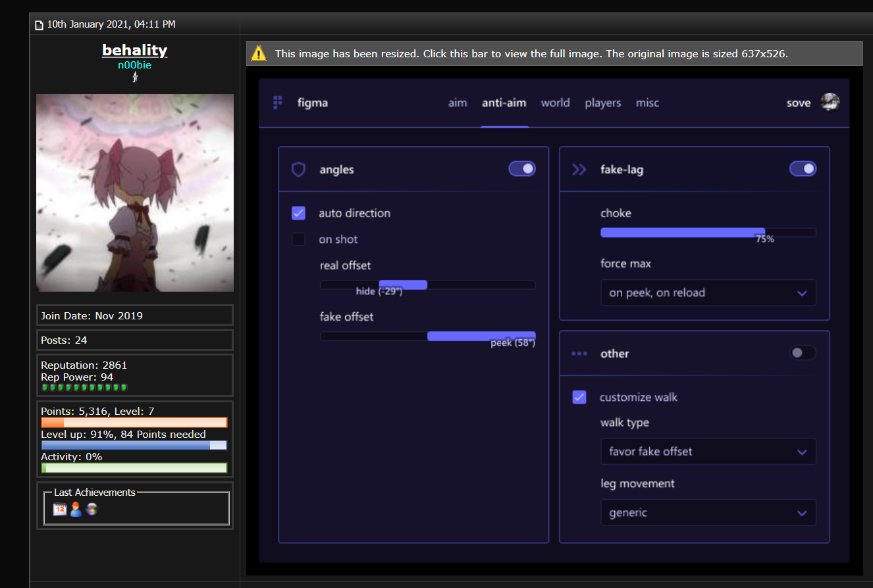Open the misc tab

[647, 103]
